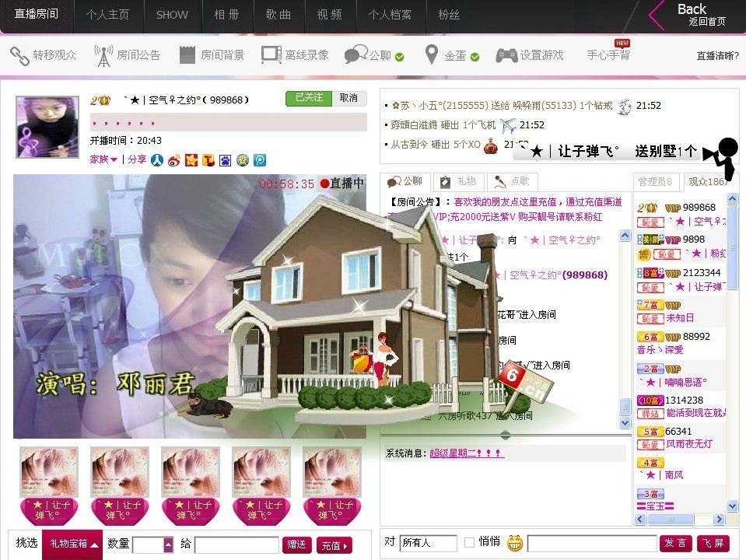Open 设置游戏 gamepad icon

pyautogui.click(x=506, y=56)
